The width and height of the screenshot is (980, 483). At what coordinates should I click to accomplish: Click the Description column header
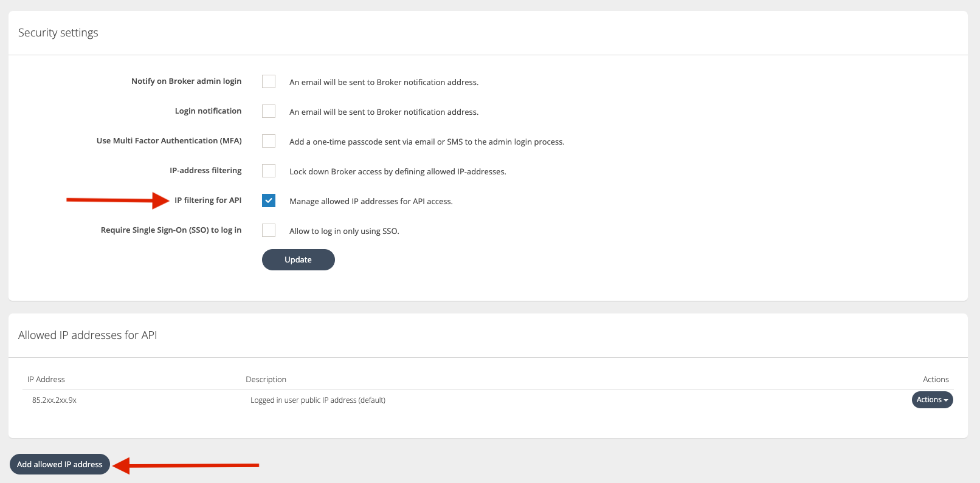click(266, 379)
